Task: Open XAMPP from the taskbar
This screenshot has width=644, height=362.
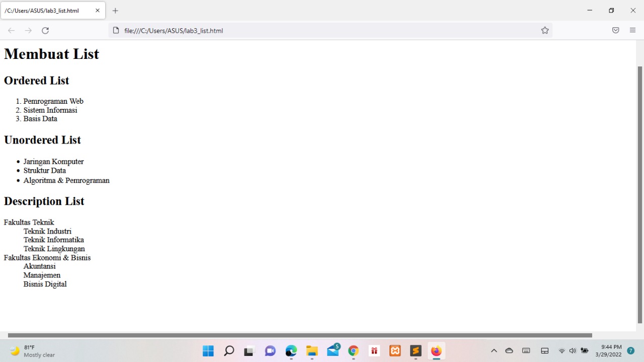Action: pos(395,351)
